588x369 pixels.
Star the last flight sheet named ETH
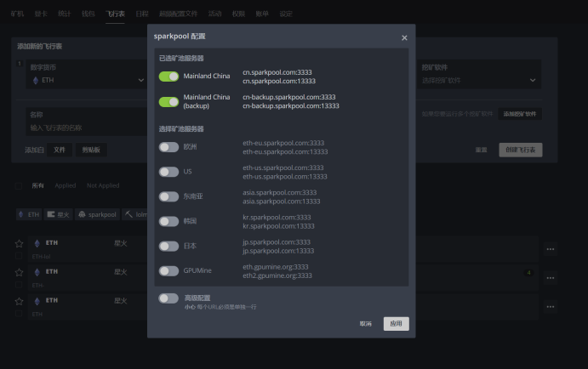tap(19, 301)
